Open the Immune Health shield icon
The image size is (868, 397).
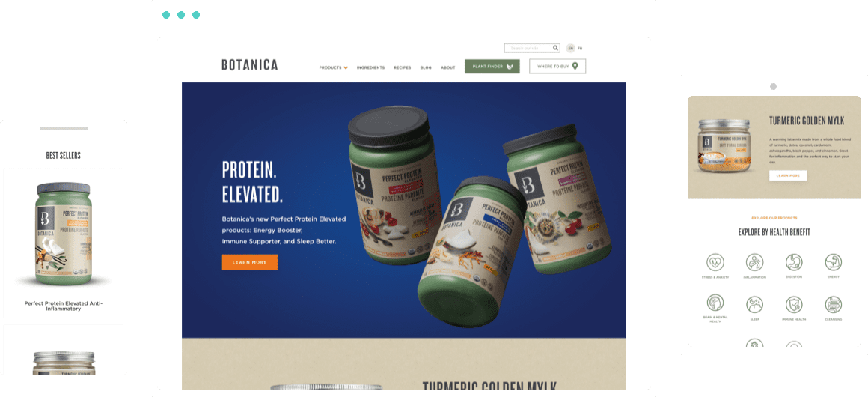pyautogui.click(x=794, y=304)
